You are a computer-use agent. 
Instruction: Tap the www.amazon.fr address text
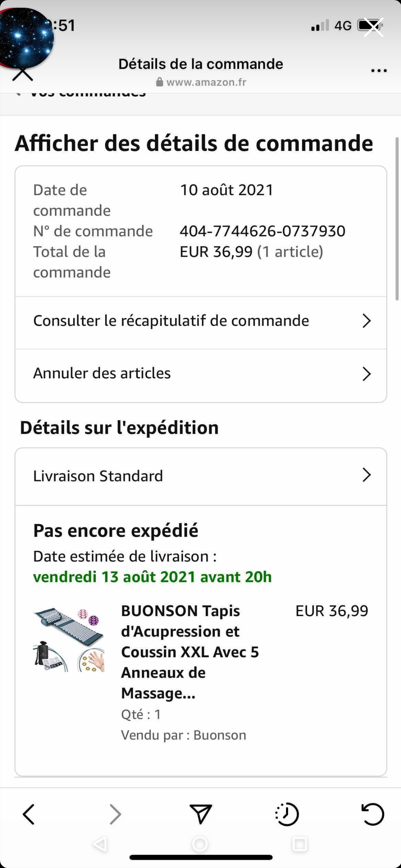tap(206, 82)
